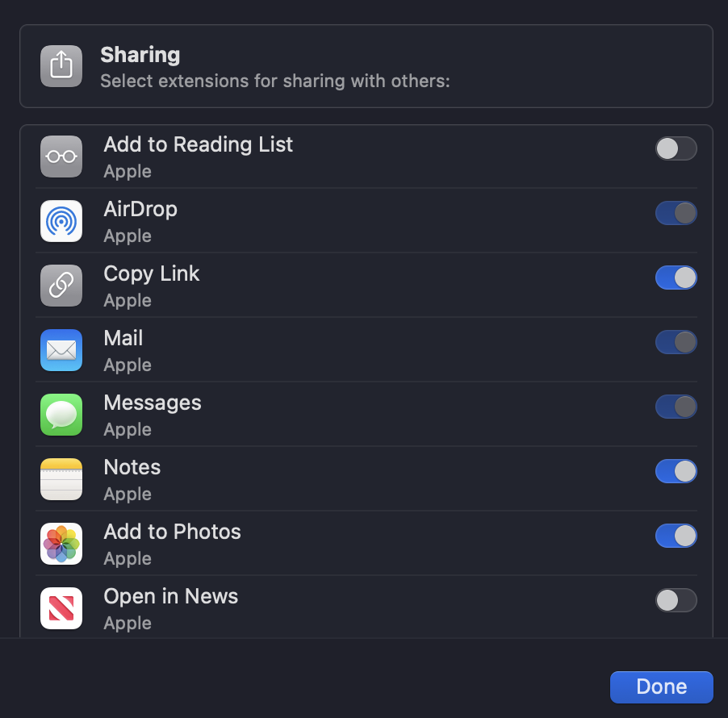Image resolution: width=728 pixels, height=718 pixels.
Task: Click the Done button
Action: [662, 687]
